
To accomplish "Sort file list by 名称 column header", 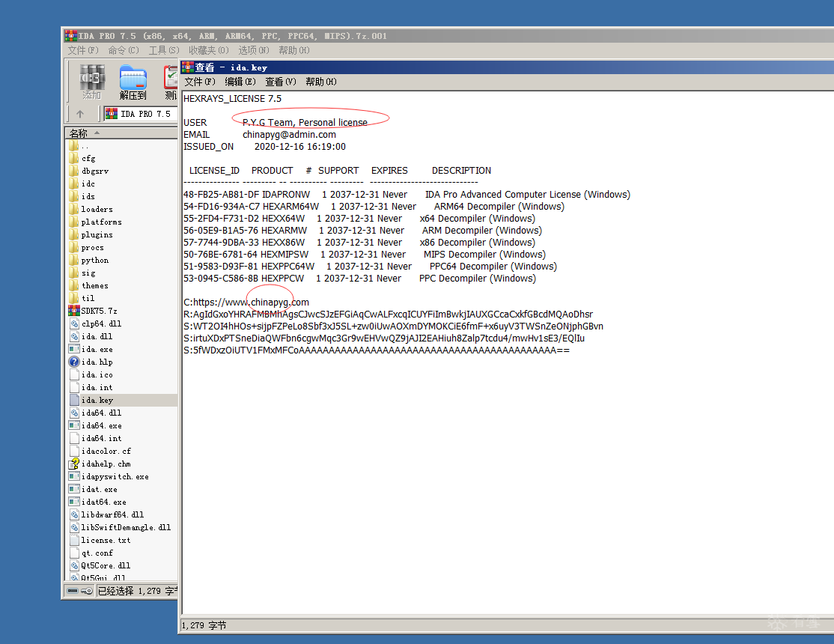I will tap(121, 133).
